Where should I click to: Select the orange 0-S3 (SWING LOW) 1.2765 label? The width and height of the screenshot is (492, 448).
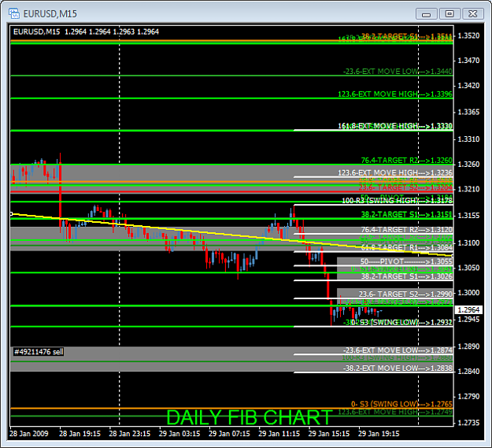click(x=401, y=404)
